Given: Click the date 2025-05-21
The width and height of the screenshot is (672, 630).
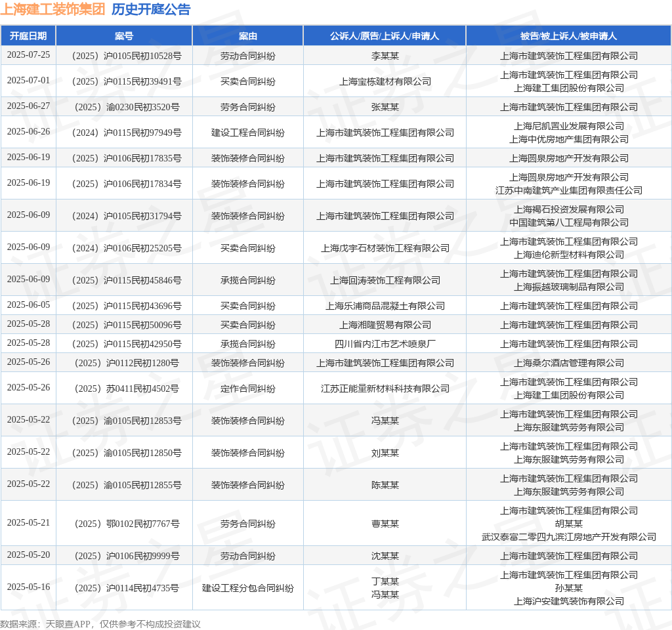Looking at the screenshot, I should (28, 523).
